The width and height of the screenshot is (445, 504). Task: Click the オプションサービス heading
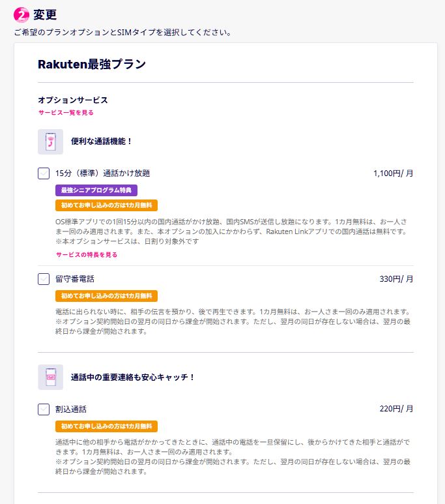tap(73, 100)
